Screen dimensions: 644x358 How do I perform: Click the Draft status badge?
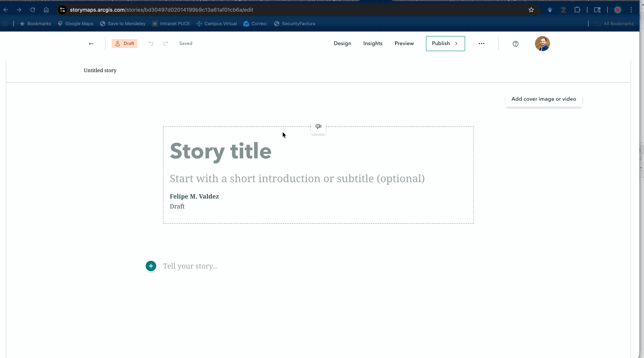[x=124, y=44]
